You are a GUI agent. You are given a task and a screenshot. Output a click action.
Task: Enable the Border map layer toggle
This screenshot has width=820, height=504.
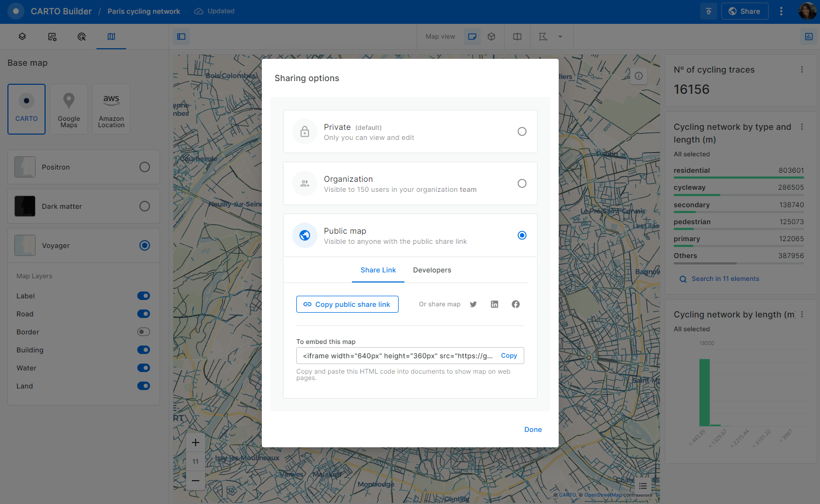(x=144, y=332)
